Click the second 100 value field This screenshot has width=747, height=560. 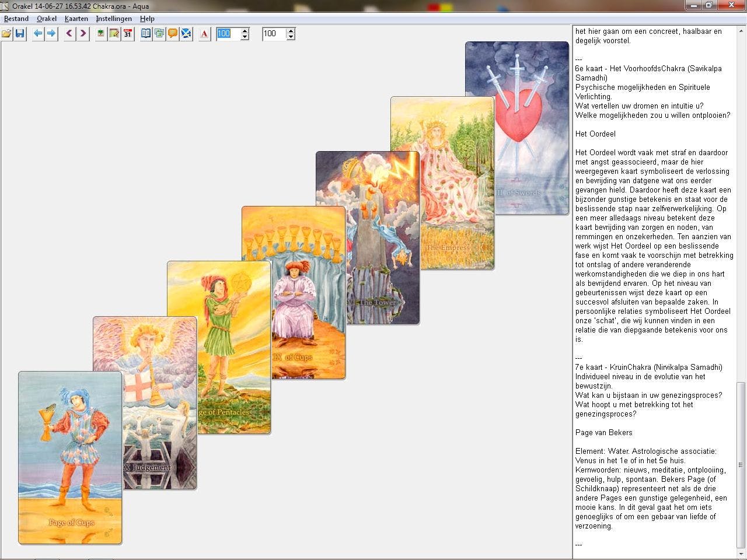pyautogui.click(x=274, y=34)
